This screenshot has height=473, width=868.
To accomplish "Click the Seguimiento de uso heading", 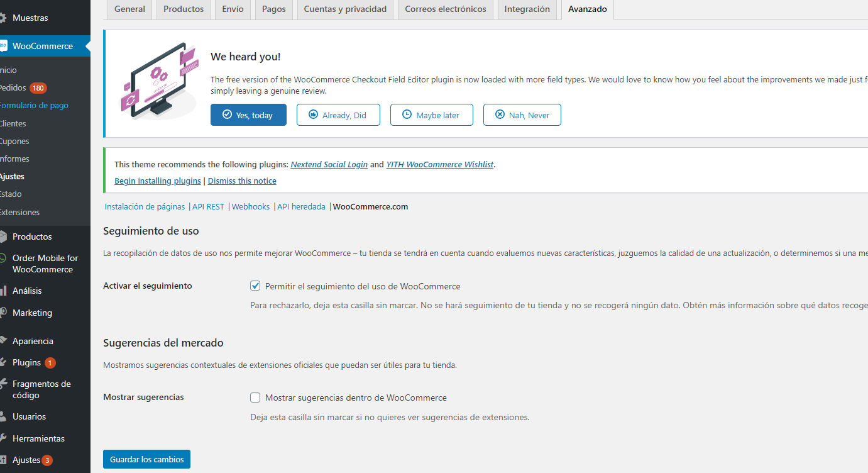I will click(x=151, y=231).
